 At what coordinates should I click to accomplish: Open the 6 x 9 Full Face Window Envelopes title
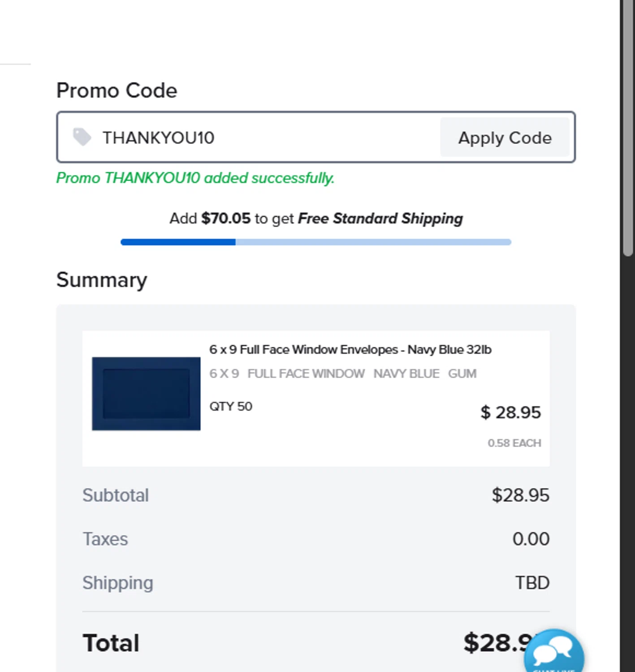[x=350, y=349]
